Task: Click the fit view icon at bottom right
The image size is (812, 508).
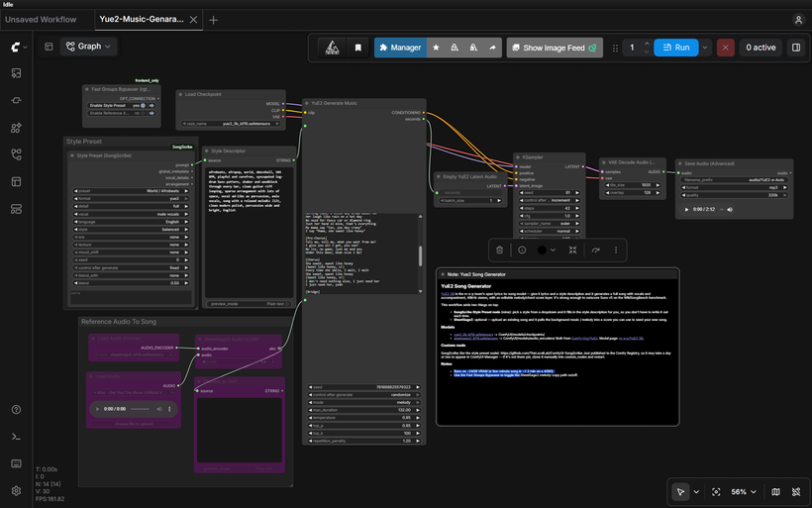Action: point(716,492)
